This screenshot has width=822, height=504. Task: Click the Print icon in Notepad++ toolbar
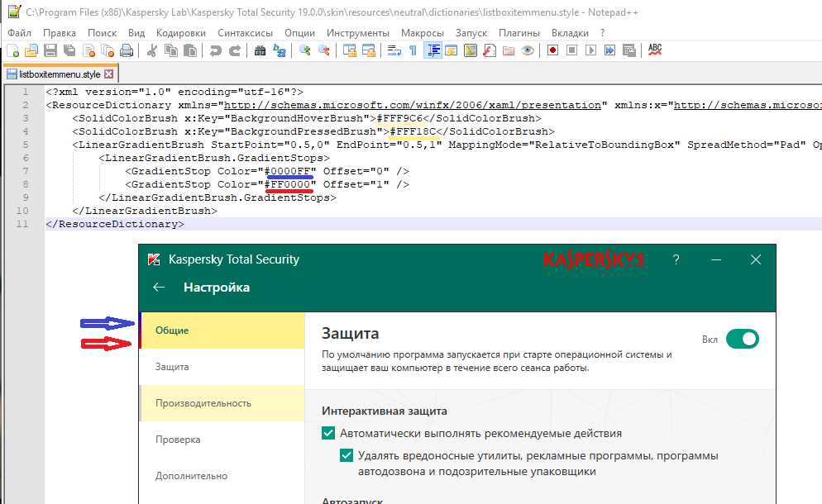coord(127,50)
